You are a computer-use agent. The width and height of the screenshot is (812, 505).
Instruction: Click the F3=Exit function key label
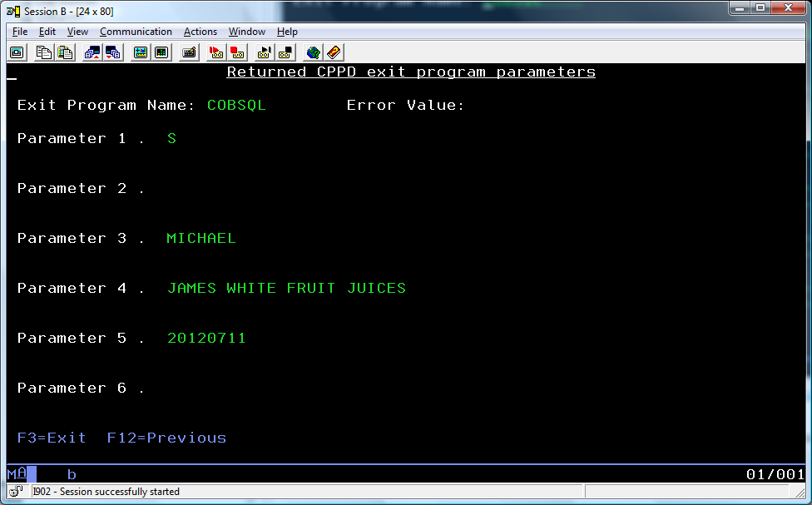(x=52, y=438)
